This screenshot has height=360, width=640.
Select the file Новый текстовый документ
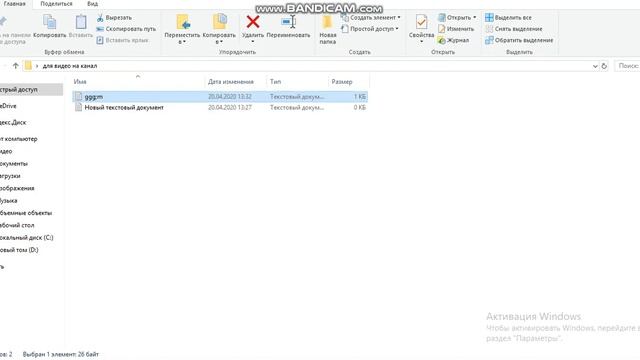(x=124, y=107)
